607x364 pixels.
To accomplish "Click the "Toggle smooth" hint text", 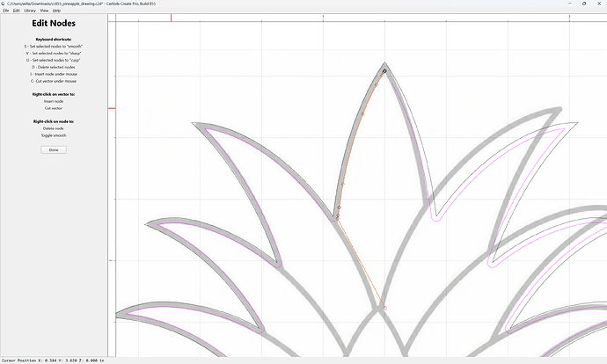I will coord(54,135).
